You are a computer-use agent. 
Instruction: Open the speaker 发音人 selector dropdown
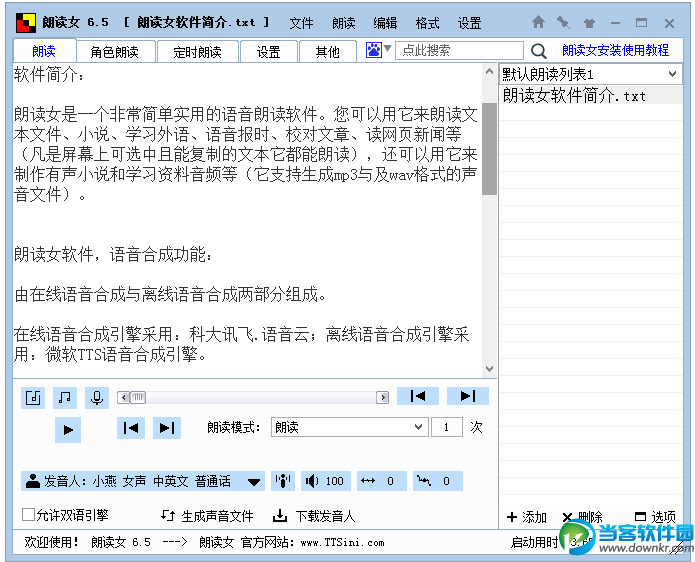(x=143, y=481)
